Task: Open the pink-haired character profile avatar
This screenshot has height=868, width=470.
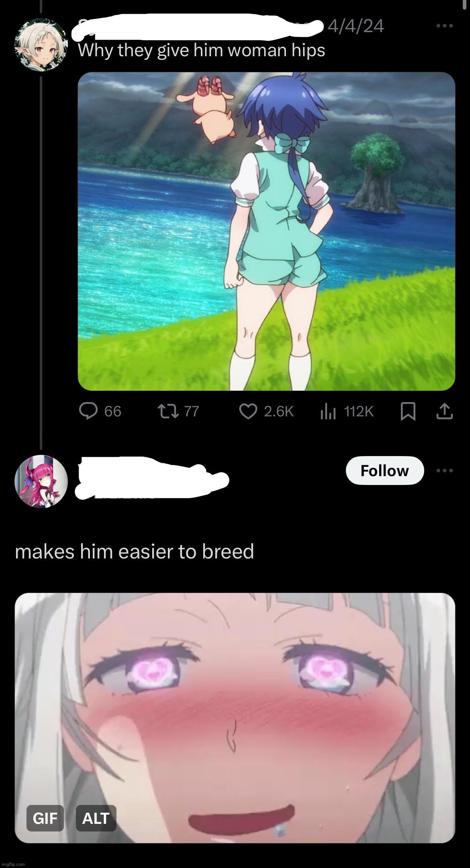Action: pos(41,481)
